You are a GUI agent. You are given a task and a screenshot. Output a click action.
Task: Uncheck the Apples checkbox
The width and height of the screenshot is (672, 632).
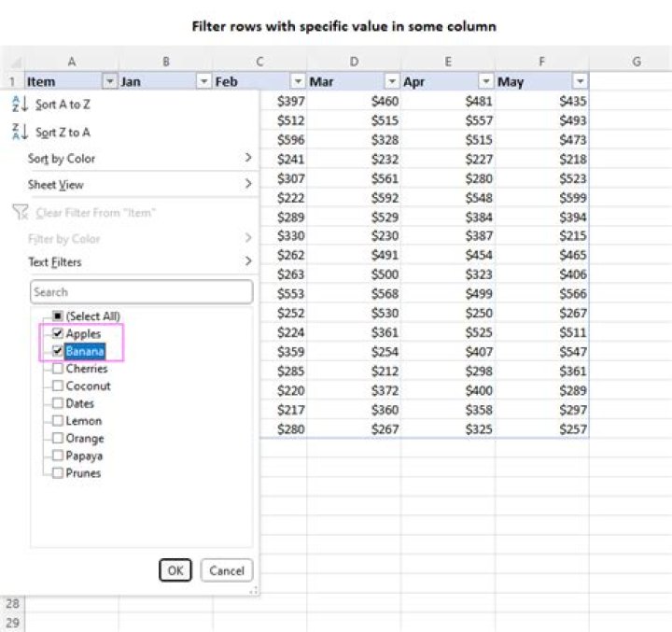(x=58, y=333)
